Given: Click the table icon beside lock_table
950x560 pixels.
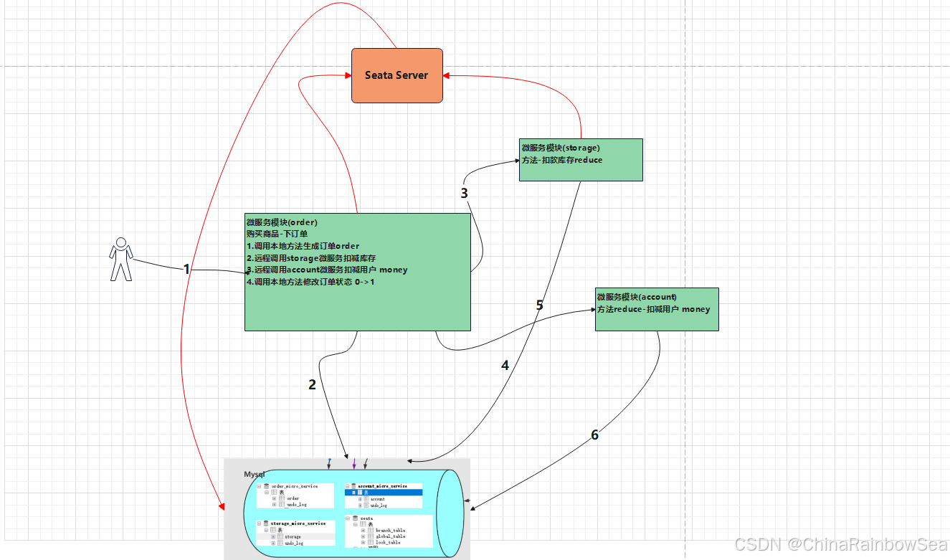Looking at the screenshot, I should tap(371, 542).
